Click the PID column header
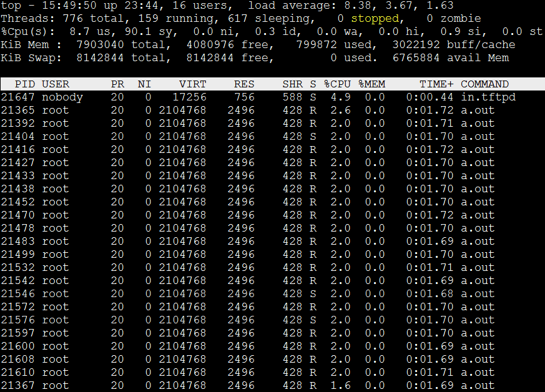Screen dimensions: 545x392 25,84
